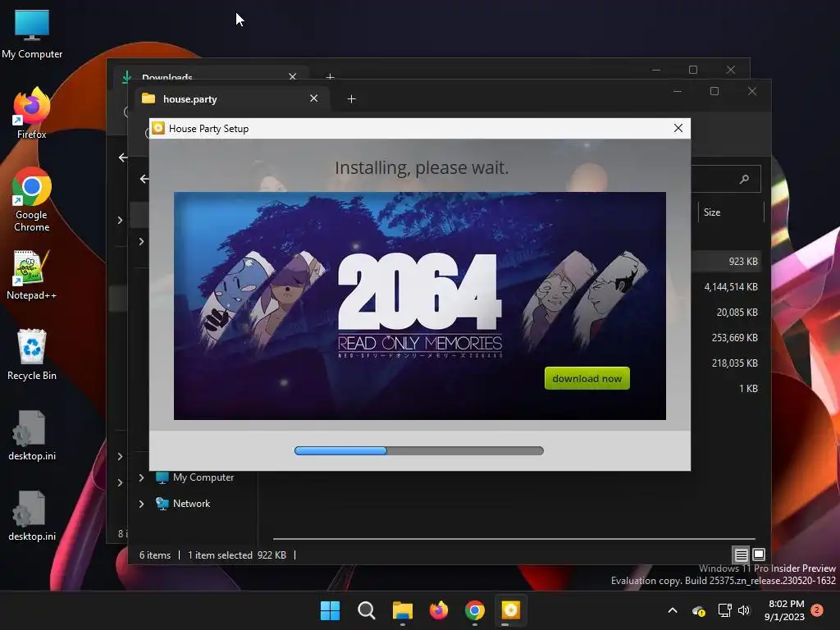This screenshot has width=840, height=630.
Task: Sort files by Size column header
Action: coord(730,212)
